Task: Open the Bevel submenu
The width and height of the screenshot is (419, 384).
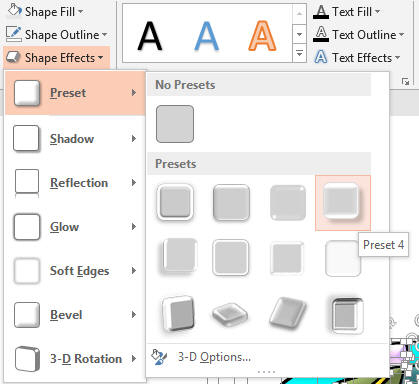Action: tap(75, 315)
